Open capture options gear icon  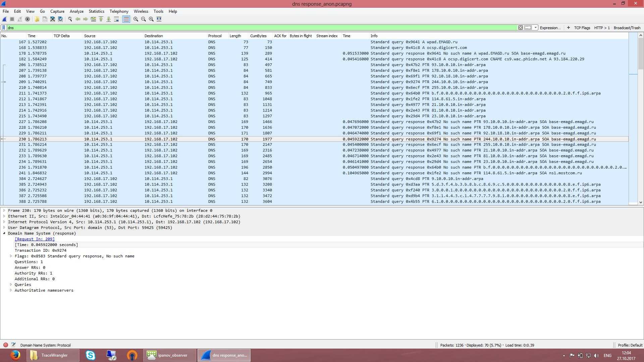click(x=28, y=19)
